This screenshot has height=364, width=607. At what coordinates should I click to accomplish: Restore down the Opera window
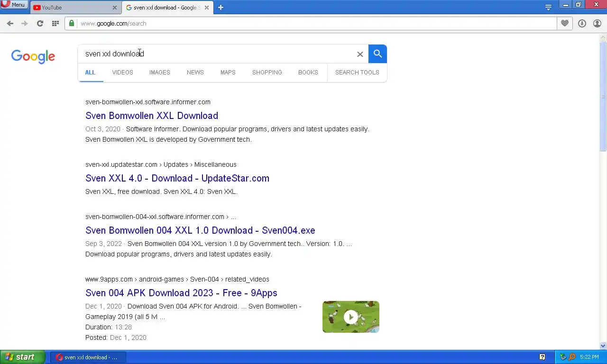pos(578,4)
